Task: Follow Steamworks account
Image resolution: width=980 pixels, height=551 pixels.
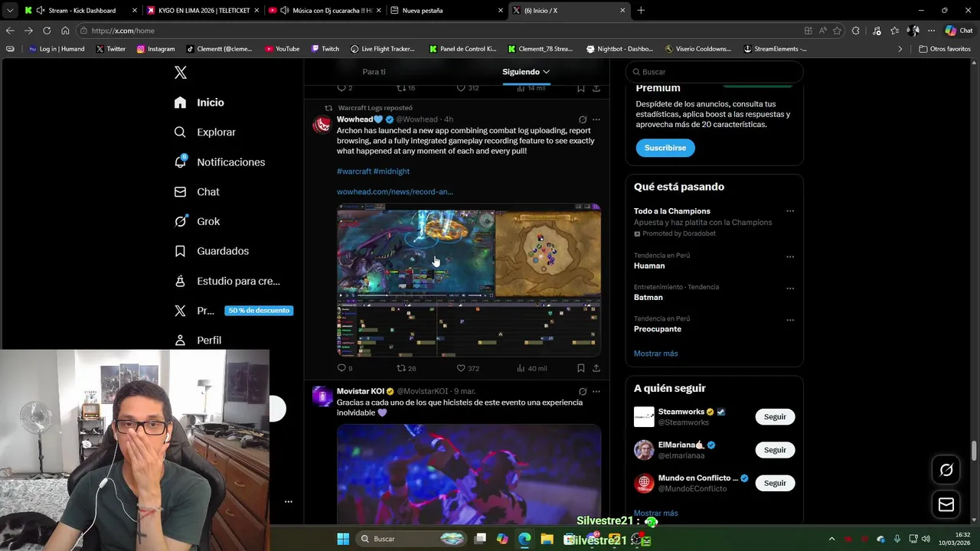Action: [775, 417]
